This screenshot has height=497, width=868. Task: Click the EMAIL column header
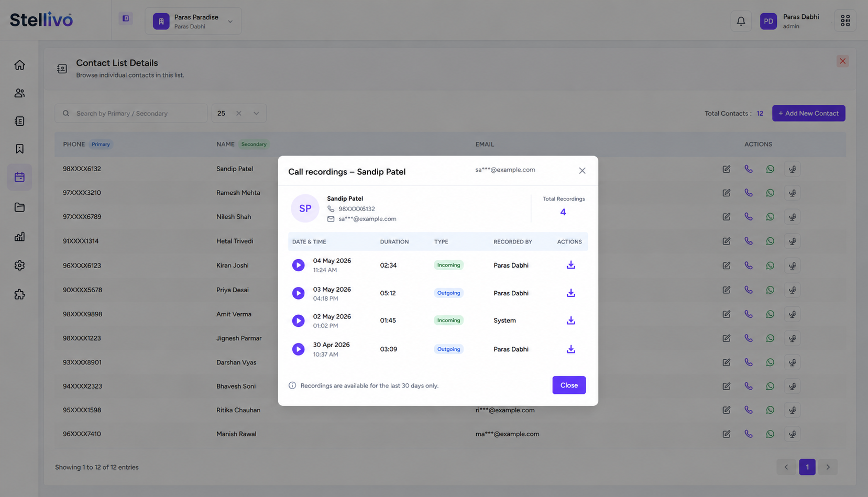coord(485,145)
